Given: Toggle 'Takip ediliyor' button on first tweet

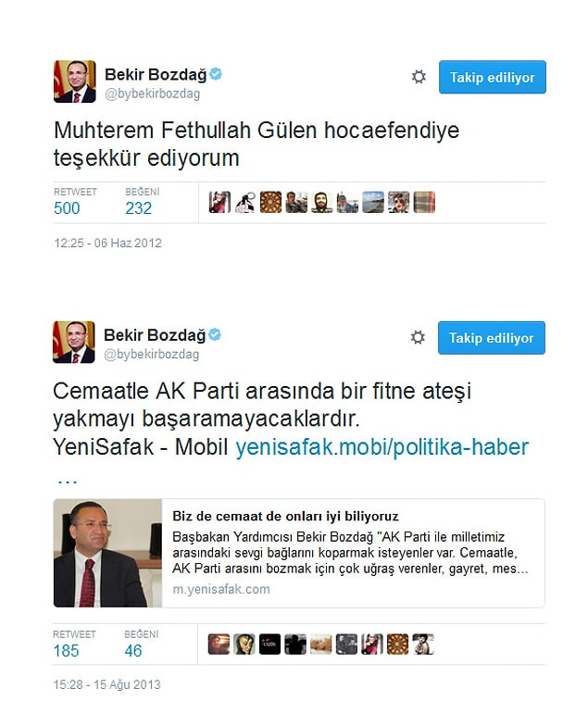Looking at the screenshot, I should pyautogui.click(x=493, y=77).
